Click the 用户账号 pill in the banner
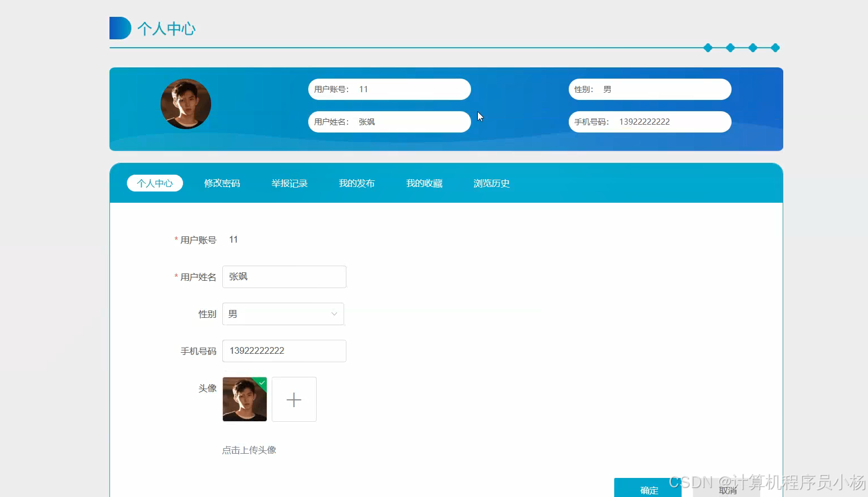 pos(390,89)
